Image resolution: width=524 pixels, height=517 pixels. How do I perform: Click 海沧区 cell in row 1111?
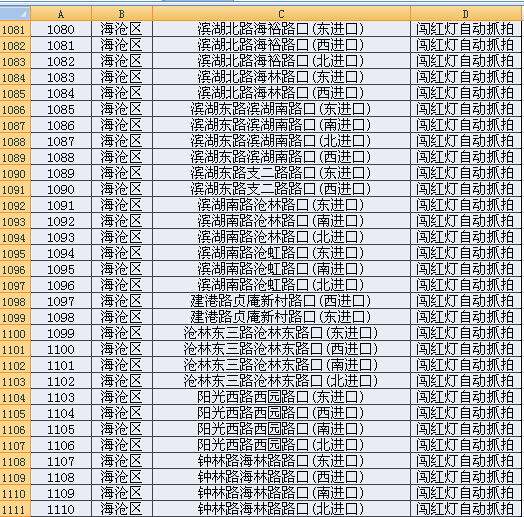click(122, 509)
